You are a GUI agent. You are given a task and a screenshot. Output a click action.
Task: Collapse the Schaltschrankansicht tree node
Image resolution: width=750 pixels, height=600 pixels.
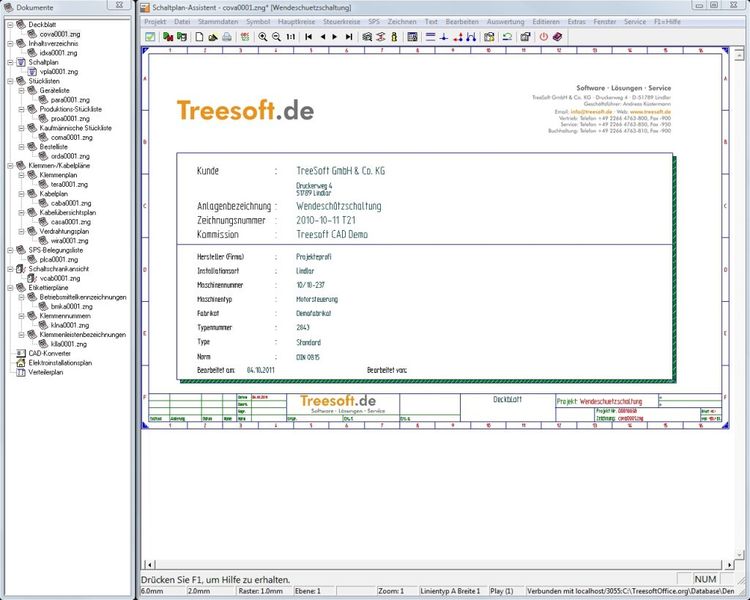coord(10,269)
